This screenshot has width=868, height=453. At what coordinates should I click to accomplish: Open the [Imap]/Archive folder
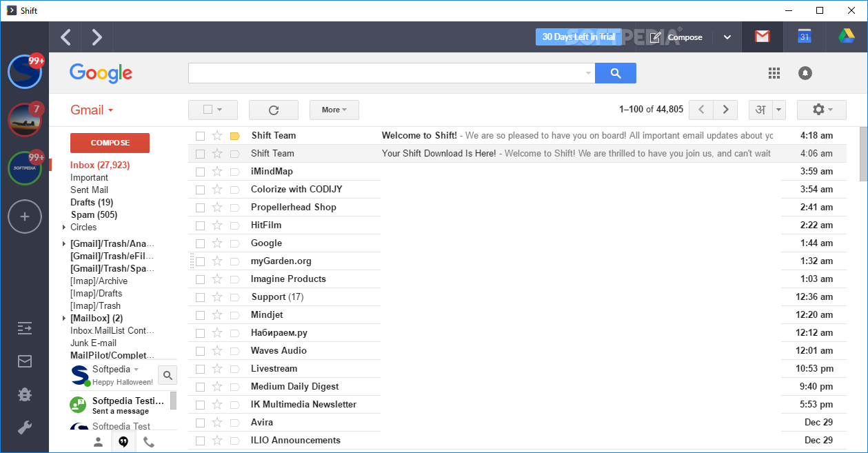[99, 281]
